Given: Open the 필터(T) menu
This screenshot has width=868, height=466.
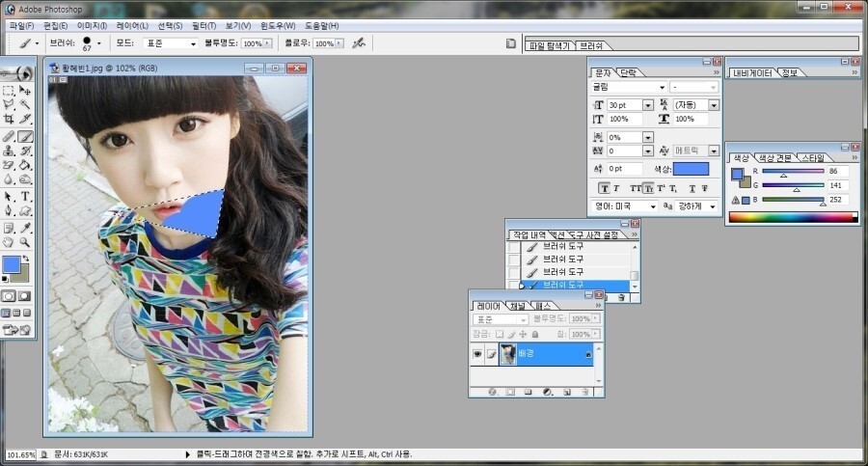Looking at the screenshot, I should [x=203, y=25].
